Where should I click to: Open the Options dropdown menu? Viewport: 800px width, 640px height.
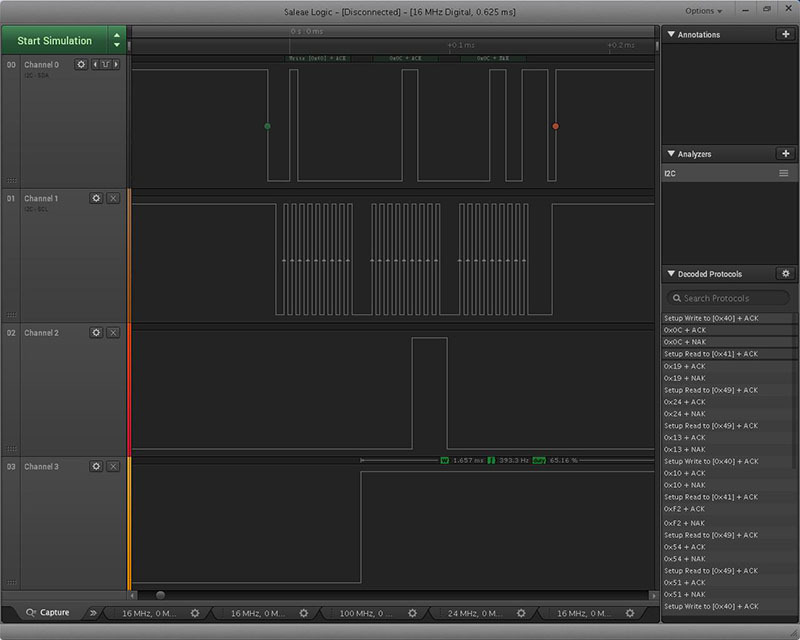[x=703, y=11]
